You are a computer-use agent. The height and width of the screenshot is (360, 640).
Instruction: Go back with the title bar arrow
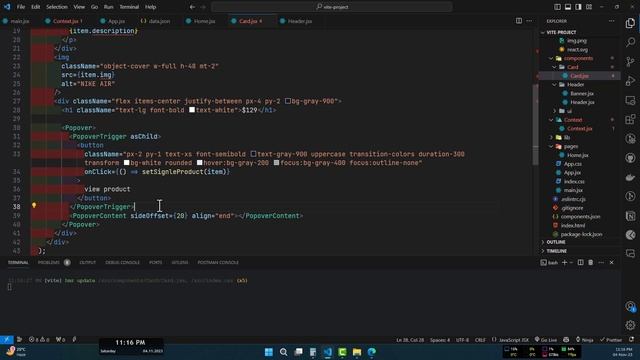[x=192, y=7]
